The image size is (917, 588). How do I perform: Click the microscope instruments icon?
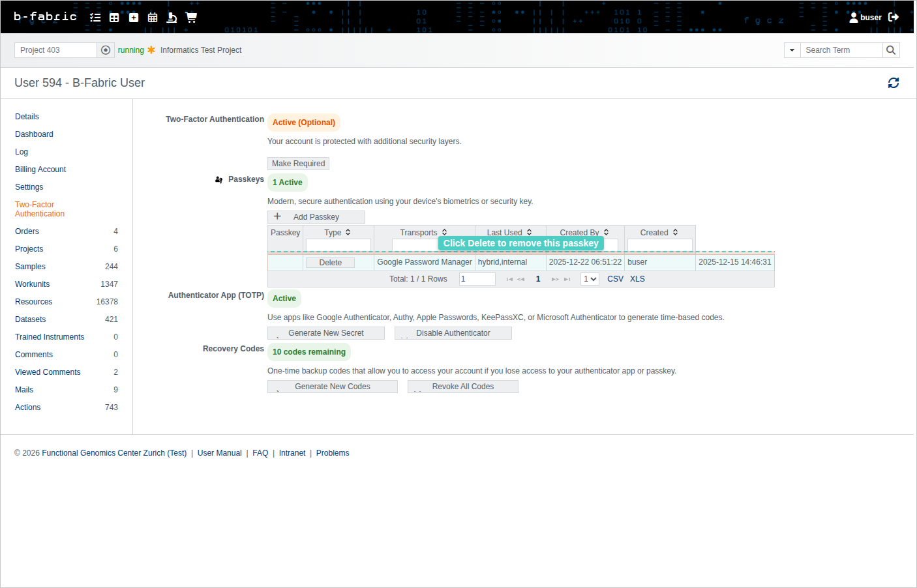[x=172, y=18]
